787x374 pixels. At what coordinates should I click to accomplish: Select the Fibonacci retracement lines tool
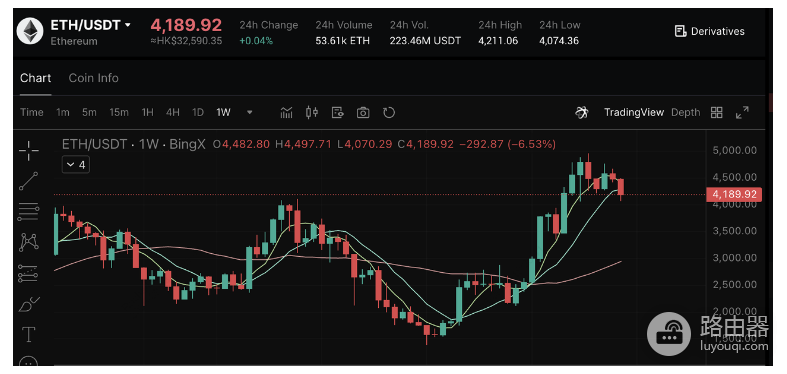point(29,212)
